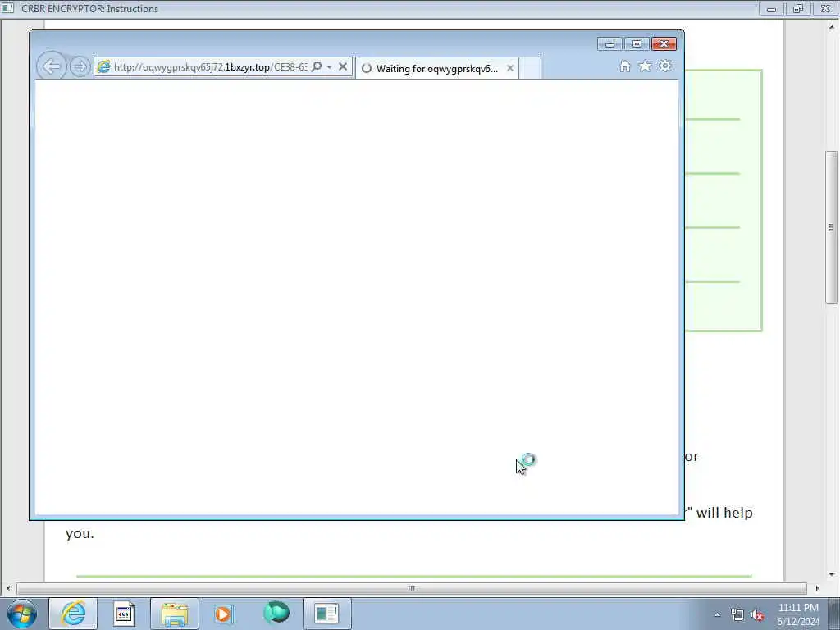Open the address bar autocomplete dropdown arrow
Image resolution: width=840 pixels, height=630 pixels.
329,67
